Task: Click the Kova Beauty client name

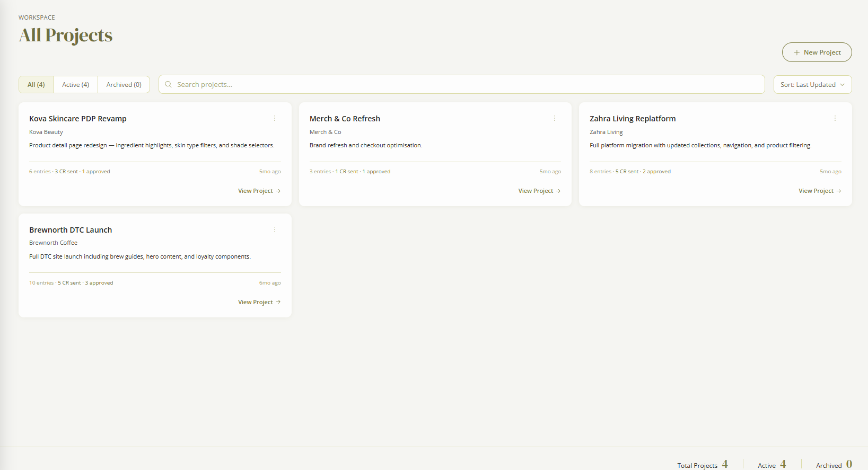Action: click(x=46, y=132)
